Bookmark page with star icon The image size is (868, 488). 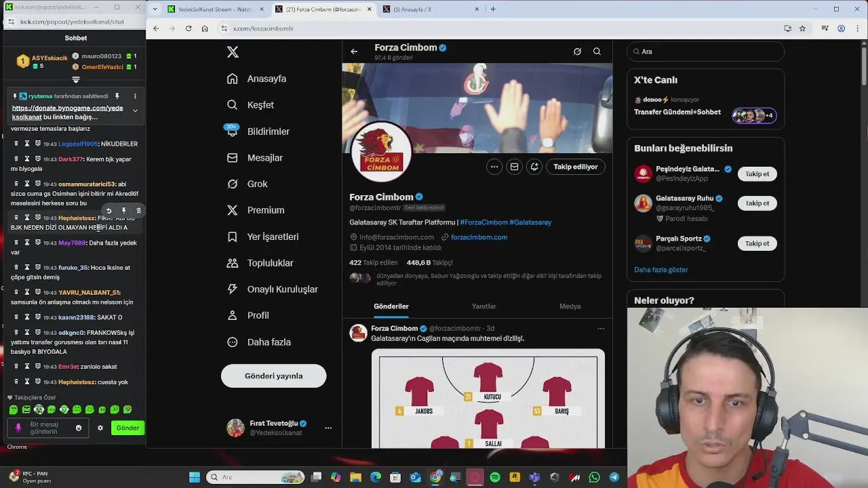click(802, 28)
